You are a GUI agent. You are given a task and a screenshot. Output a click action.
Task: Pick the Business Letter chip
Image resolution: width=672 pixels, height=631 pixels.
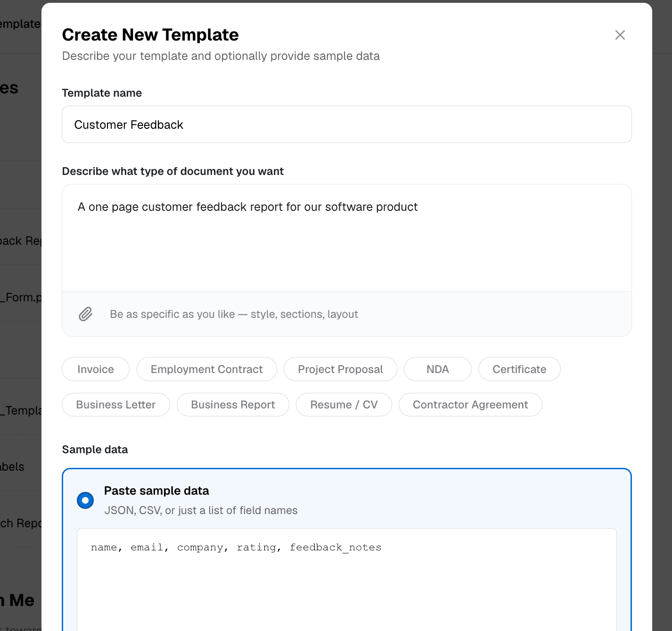point(116,405)
